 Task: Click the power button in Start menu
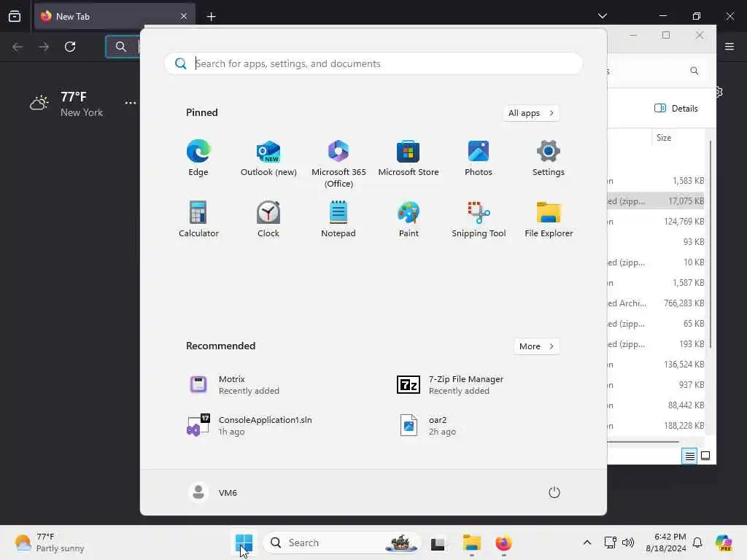click(x=554, y=492)
